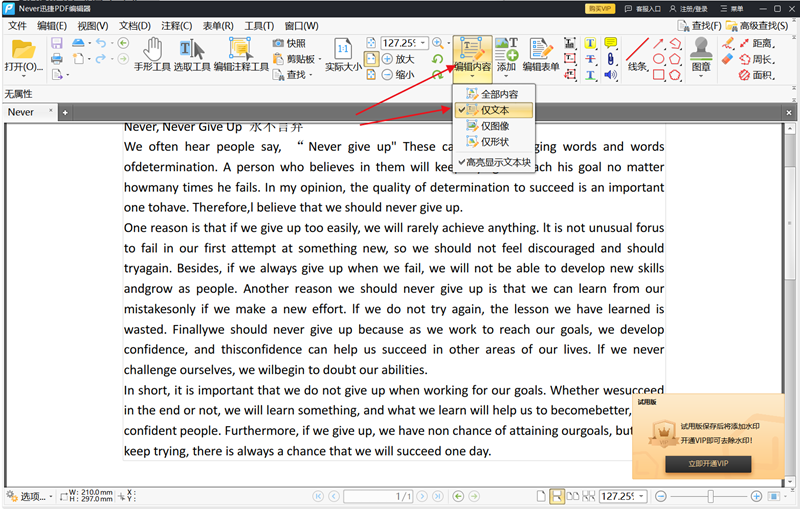Select the Line drawing tool (线条)
Viewport: 800px width, 509px height.
click(x=637, y=54)
